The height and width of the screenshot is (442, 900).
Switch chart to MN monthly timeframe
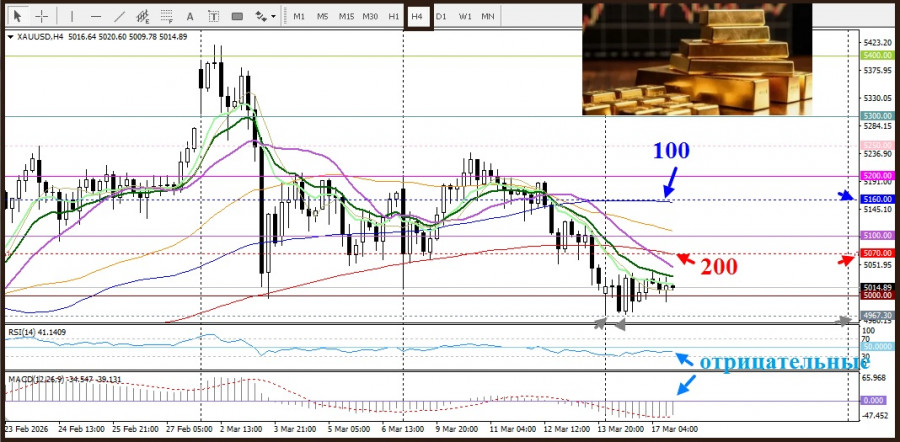point(488,16)
